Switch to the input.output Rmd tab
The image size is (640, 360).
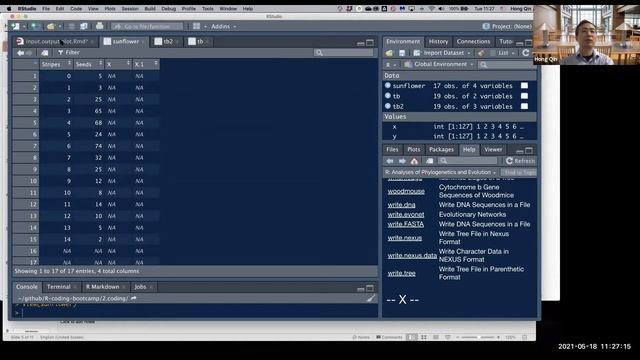[56, 42]
